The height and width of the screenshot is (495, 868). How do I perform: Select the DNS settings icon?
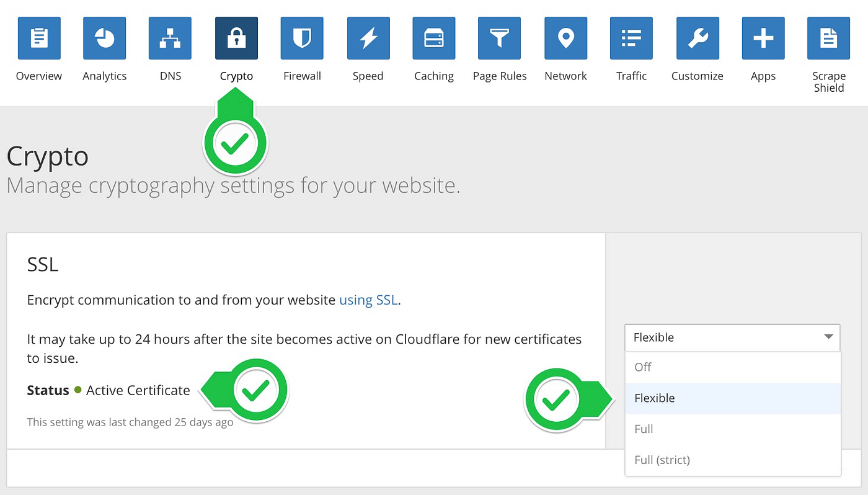pos(170,38)
